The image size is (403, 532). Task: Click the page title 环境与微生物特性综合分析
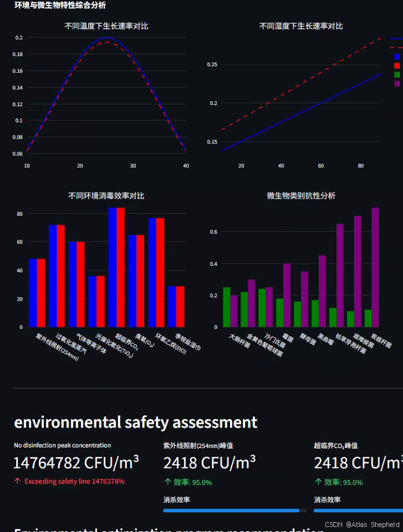point(60,5)
